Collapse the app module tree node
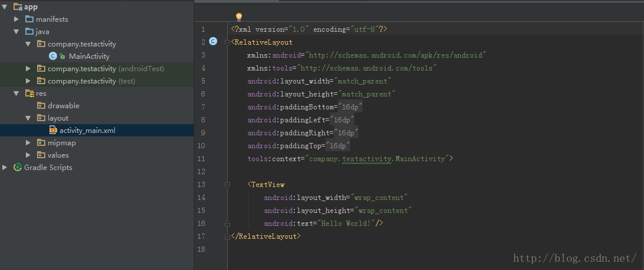The height and width of the screenshot is (270, 644). pyautogui.click(x=5, y=6)
